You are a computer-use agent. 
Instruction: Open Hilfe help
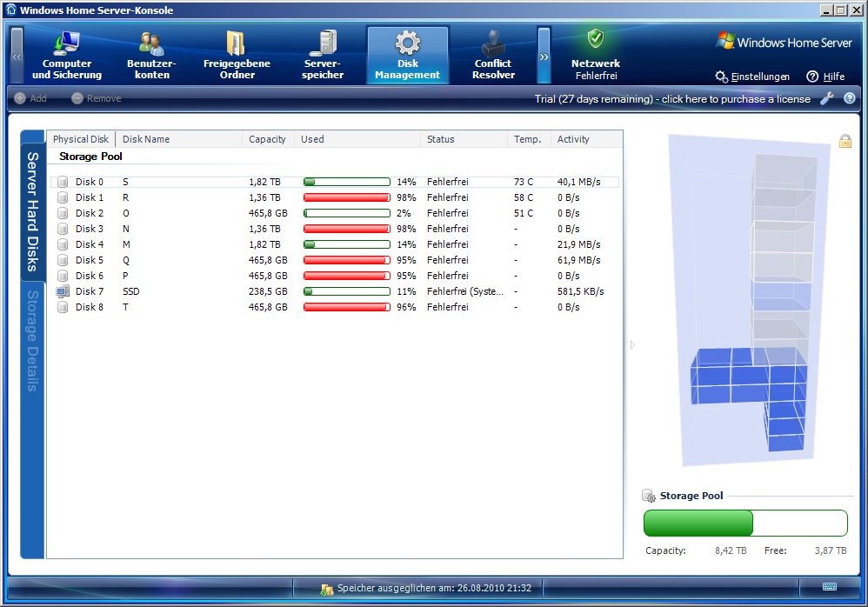coord(825,77)
